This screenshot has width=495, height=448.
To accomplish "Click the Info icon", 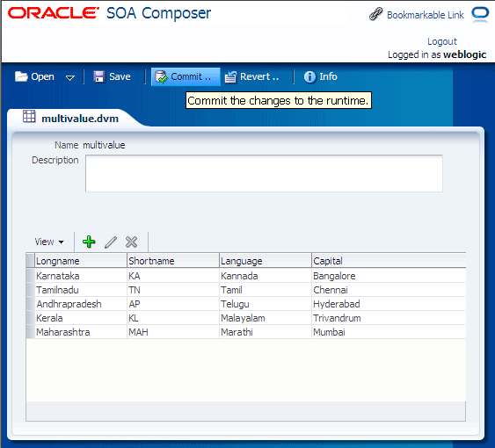I will 309,76.
